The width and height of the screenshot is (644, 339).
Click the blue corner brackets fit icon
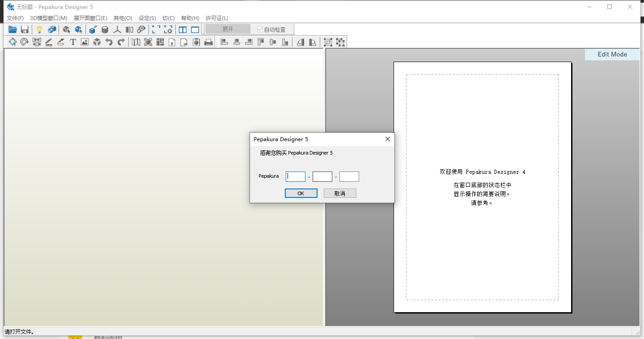coord(156,29)
